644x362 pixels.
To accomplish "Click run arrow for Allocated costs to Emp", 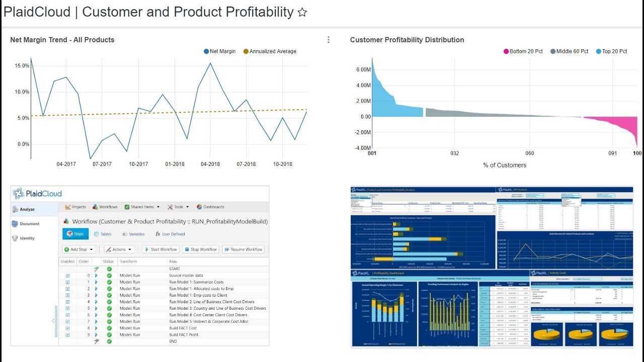I will click(96, 289).
